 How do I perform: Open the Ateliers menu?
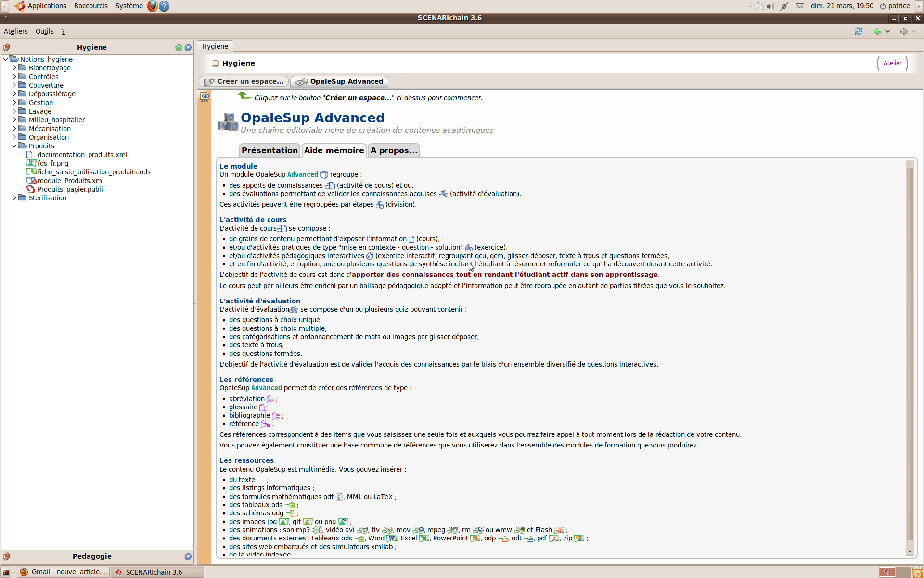pyautogui.click(x=16, y=31)
